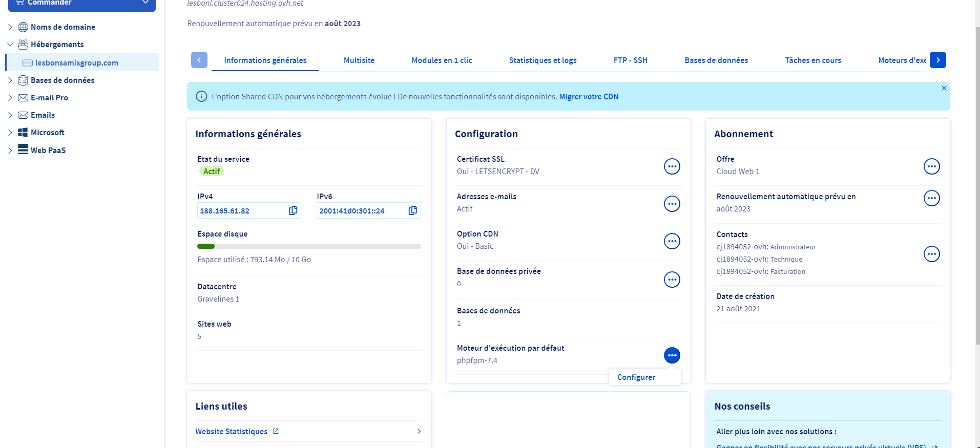Open the Base de données privée menu
Viewport: 980px width, 448px height.
[x=672, y=280]
